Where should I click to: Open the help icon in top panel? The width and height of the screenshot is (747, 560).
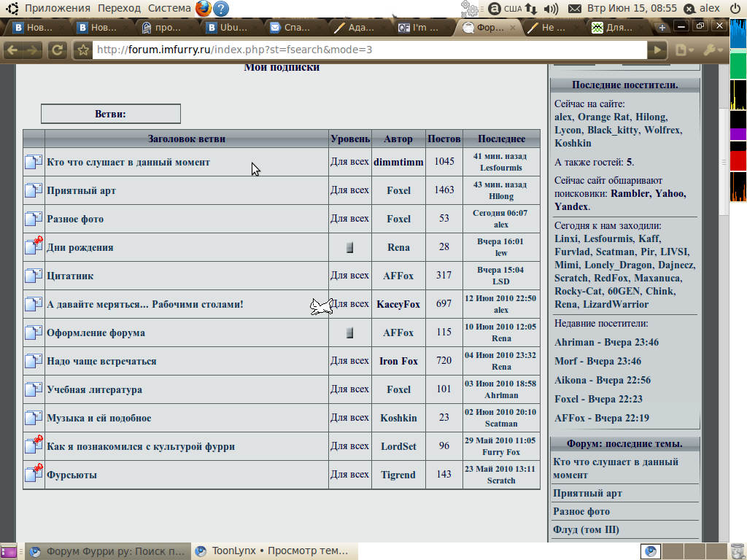click(220, 9)
